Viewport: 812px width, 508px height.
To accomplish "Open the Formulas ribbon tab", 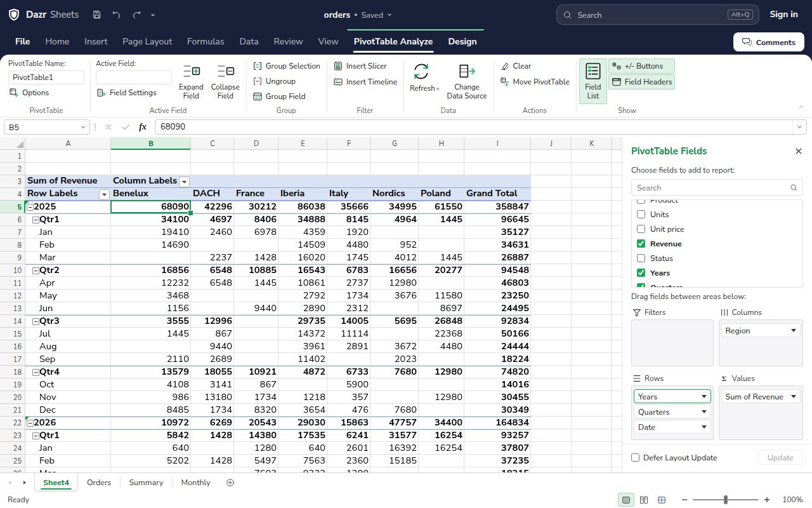I will coord(206,41).
